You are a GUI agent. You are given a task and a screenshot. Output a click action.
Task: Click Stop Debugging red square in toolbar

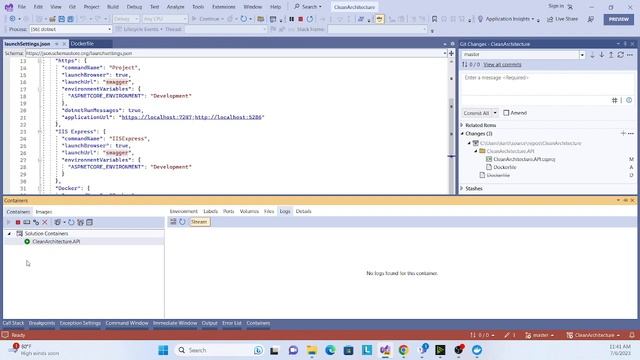pyautogui.click(x=300, y=19)
